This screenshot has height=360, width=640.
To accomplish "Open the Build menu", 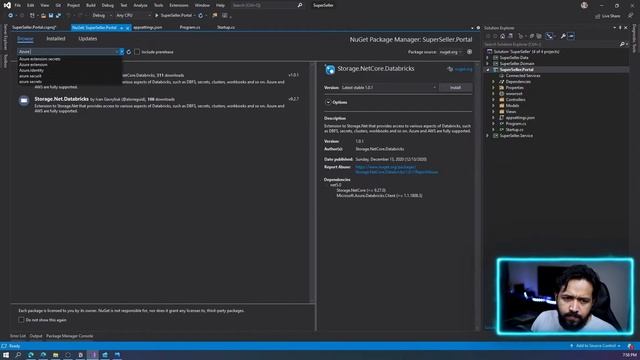I will click(91, 5).
